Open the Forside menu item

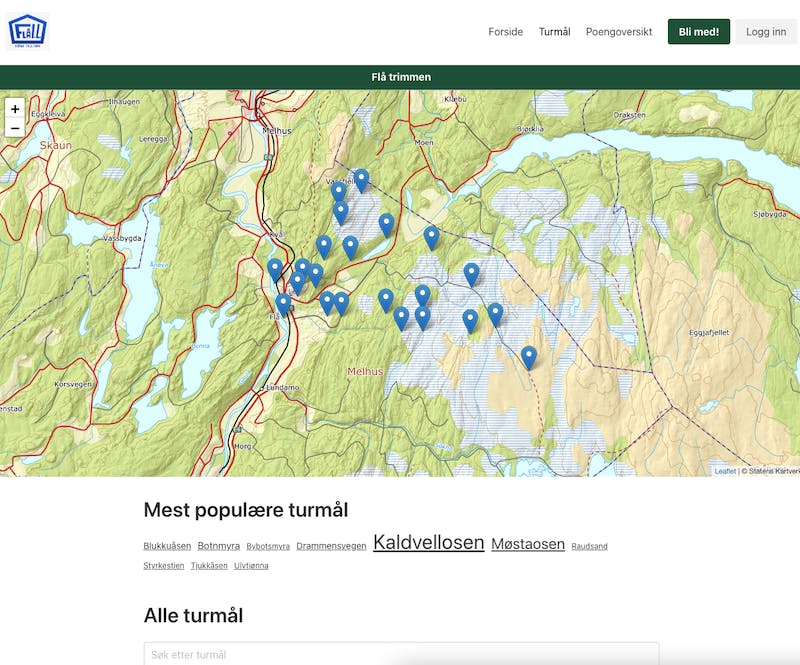coord(505,32)
